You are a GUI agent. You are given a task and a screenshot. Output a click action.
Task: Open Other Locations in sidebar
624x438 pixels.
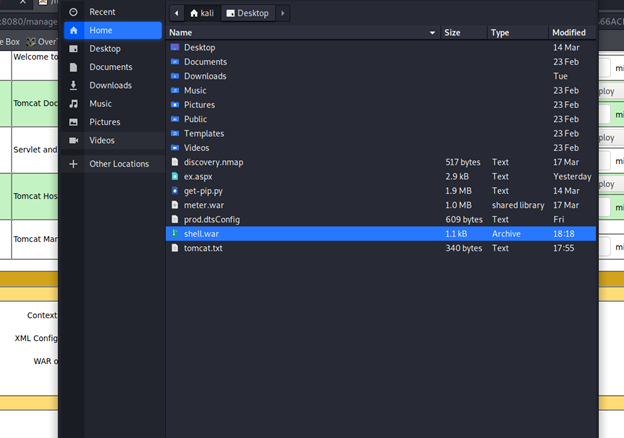pyautogui.click(x=113, y=164)
